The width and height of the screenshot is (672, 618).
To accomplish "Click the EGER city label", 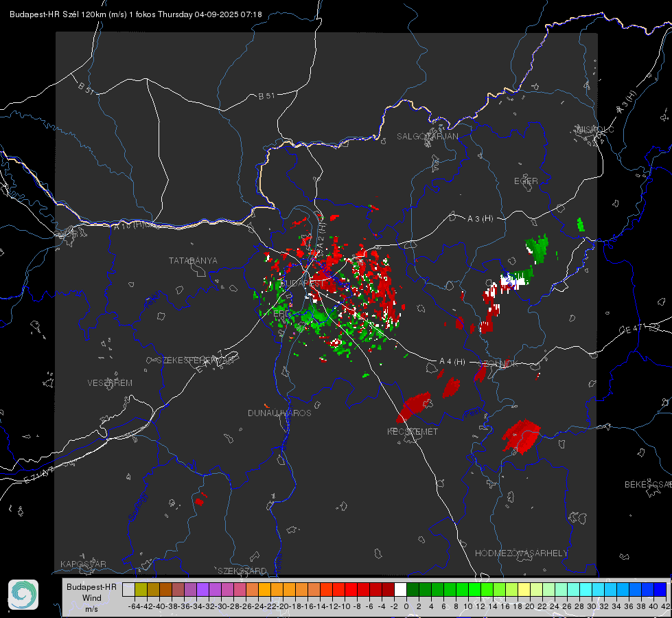I will 526,181.
